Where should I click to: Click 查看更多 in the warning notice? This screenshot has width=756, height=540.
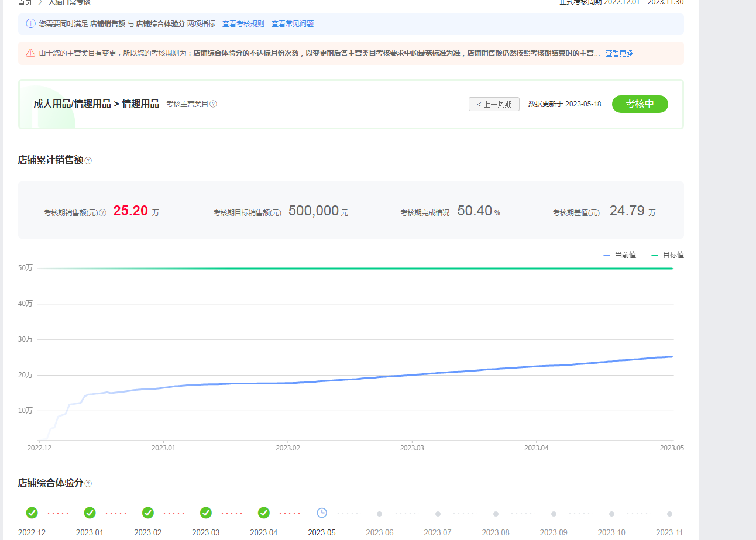pyautogui.click(x=619, y=53)
